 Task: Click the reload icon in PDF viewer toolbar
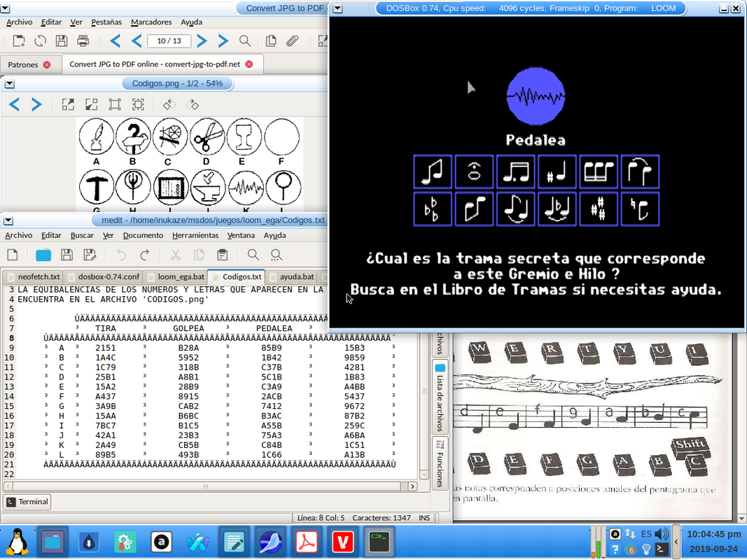click(41, 41)
